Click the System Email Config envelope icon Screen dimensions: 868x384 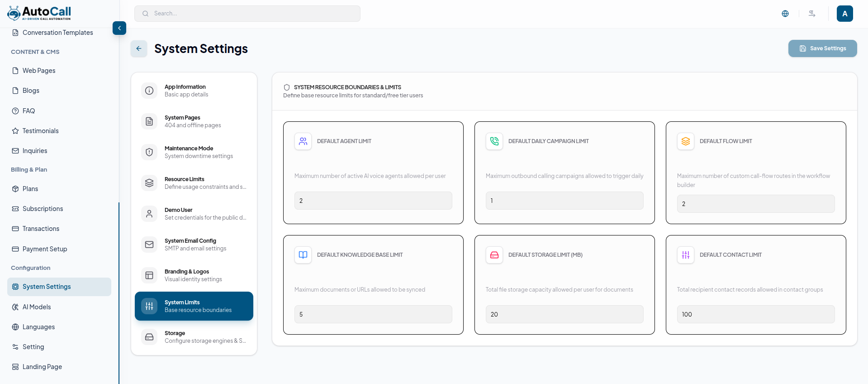click(149, 245)
